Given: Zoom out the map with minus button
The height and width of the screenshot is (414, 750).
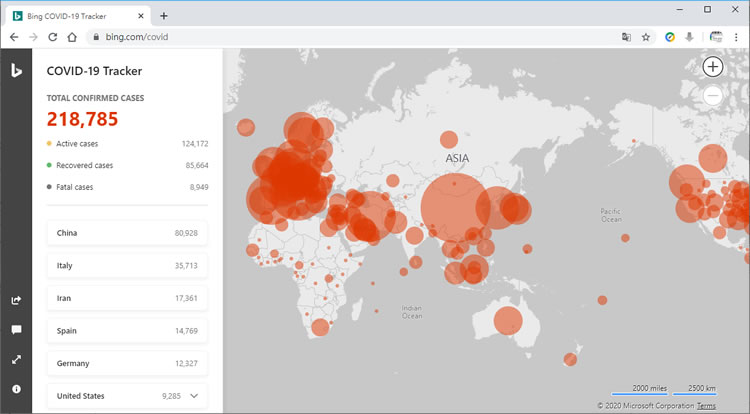Looking at the screenshot, I should [712, 96].
